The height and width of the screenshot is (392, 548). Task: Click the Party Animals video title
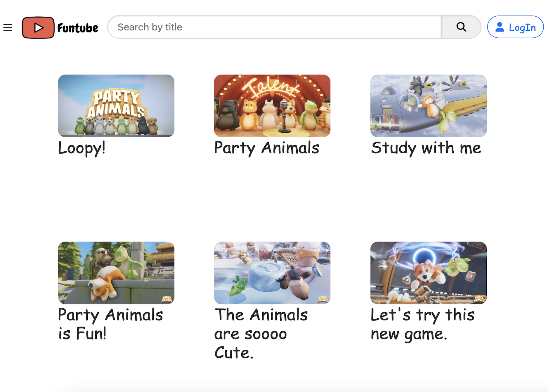[x=266, y=148]
